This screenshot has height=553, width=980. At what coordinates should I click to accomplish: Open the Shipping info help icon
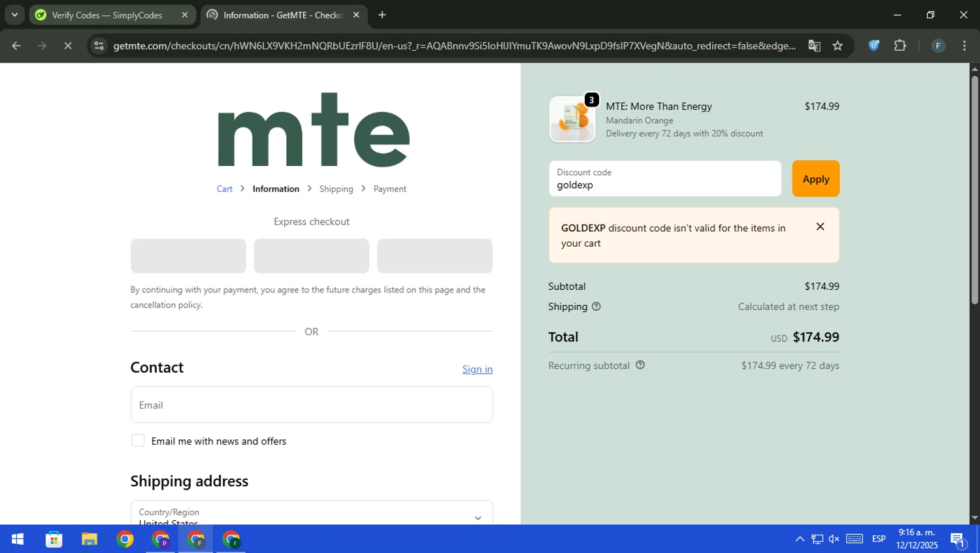point(596,306)
